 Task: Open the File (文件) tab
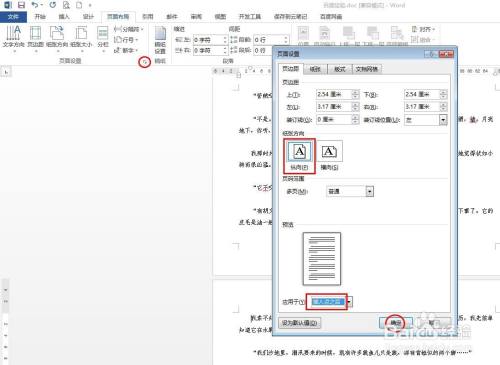click(x=13, y=17)
